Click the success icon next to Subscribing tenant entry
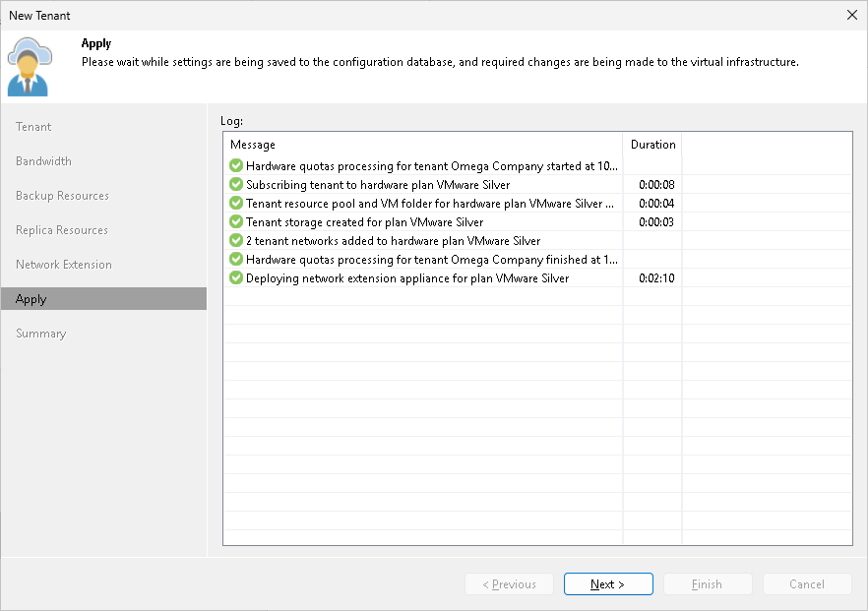This screenshot has height=611, width=868. tap(236, 184)
